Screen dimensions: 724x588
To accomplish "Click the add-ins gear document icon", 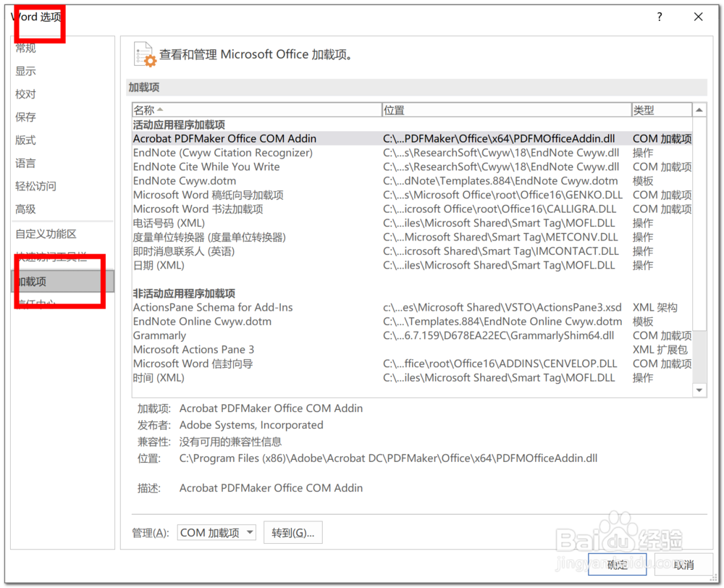I will [x=145, y=54].
